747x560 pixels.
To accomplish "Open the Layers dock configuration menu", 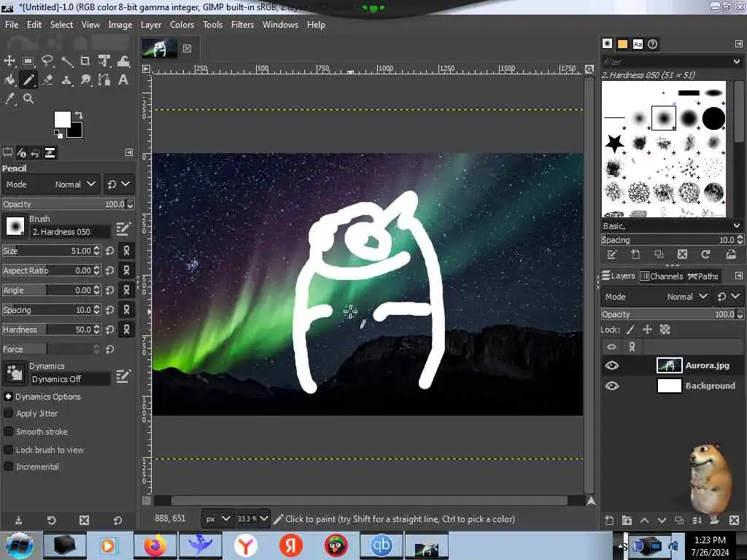I will point(738,276).
